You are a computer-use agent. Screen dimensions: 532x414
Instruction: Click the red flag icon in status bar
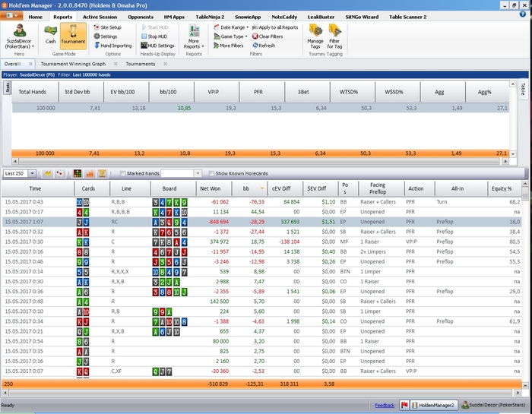pos(404,405)
